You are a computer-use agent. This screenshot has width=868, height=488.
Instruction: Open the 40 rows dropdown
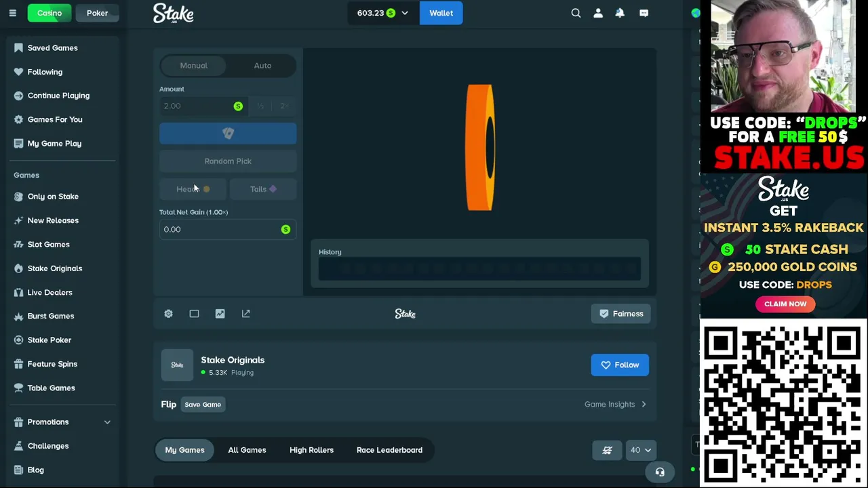pos(641,450)
